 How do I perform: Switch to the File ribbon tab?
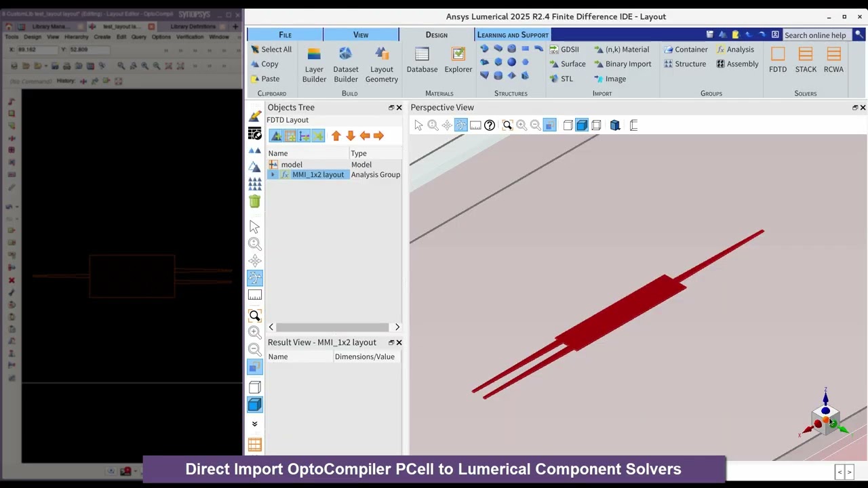coord(285,35)
